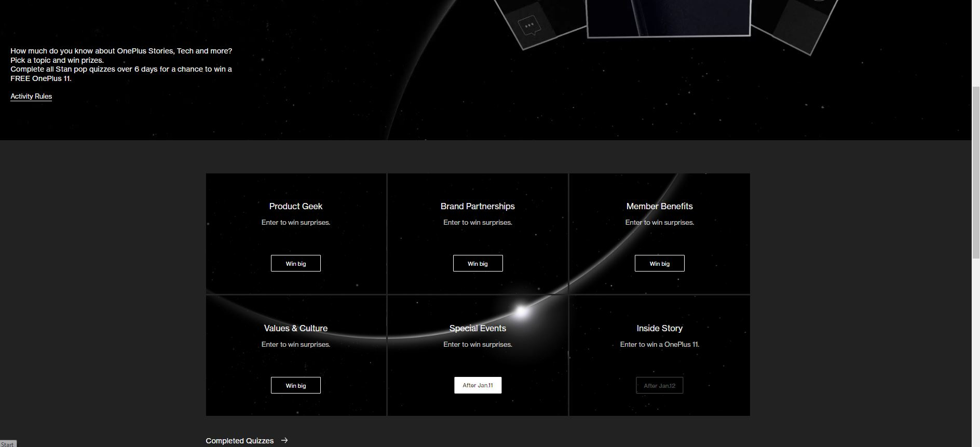Click Win big under Product Geek
This screenshot has height=447, width=980.
296,263
